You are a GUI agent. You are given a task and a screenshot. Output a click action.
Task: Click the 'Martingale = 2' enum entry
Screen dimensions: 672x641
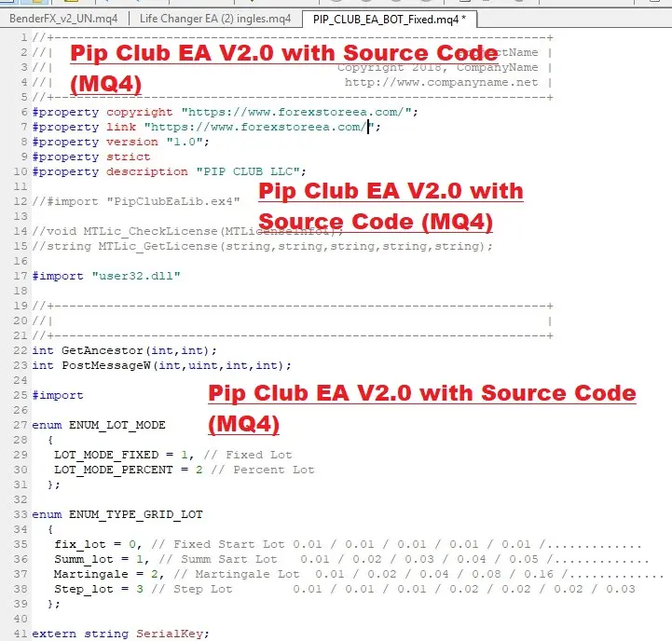pyautogui.click(x=109, y=575)
